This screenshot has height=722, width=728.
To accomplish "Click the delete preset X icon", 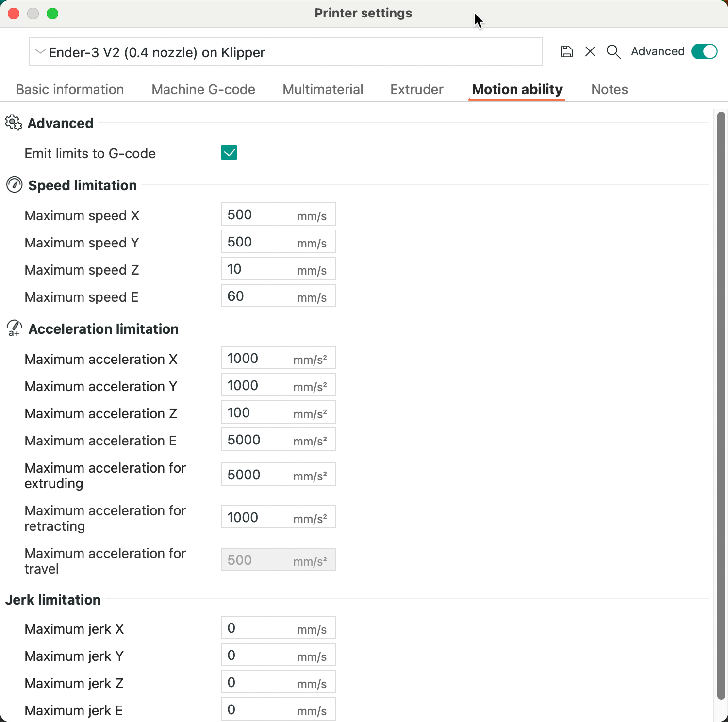I will click(x=590, y=51).
